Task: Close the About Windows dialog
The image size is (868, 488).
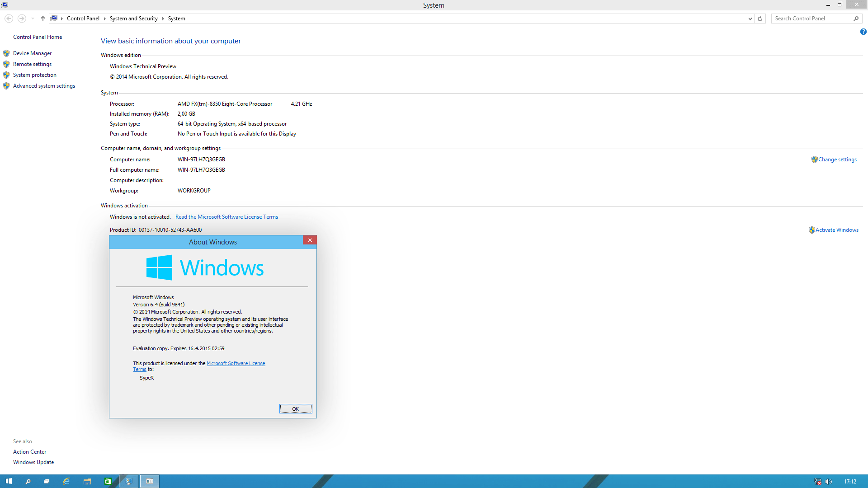Action: point(310,240)
